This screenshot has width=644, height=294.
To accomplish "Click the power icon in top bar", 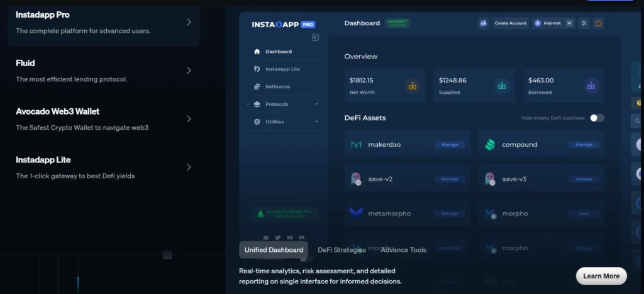I will [x=599, y=23].
